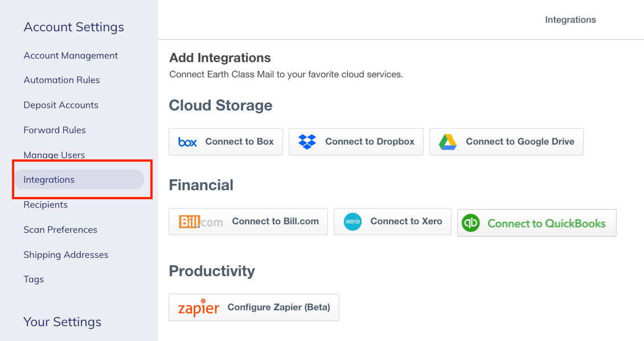Click the Zapier logo icon

click(x=198, y=307)
